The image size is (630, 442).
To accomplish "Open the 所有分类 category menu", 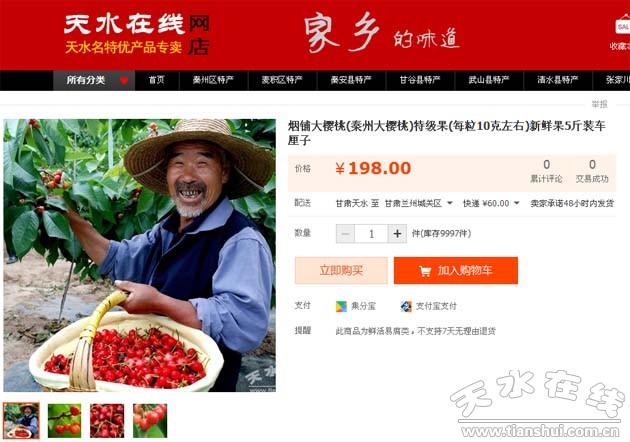I will (x=94, y=80).
